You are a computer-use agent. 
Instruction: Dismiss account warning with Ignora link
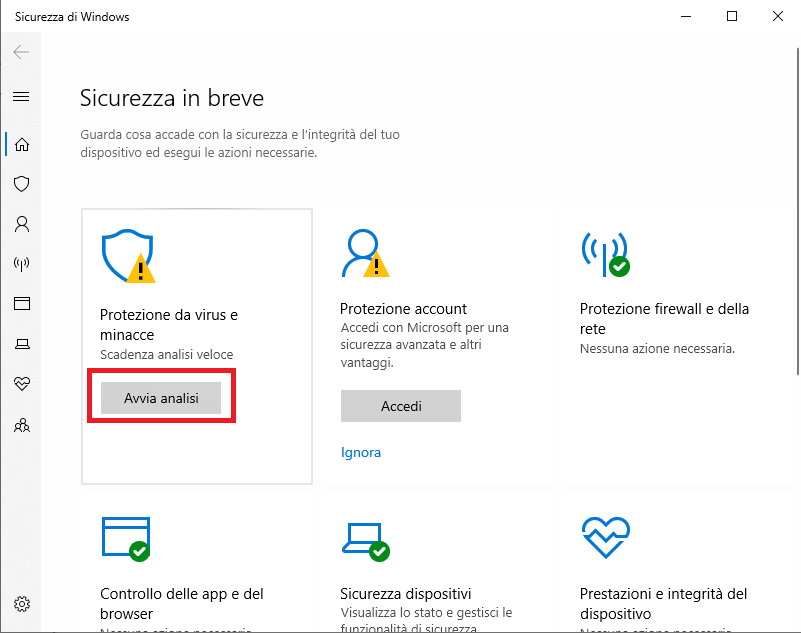coord(361,453)
